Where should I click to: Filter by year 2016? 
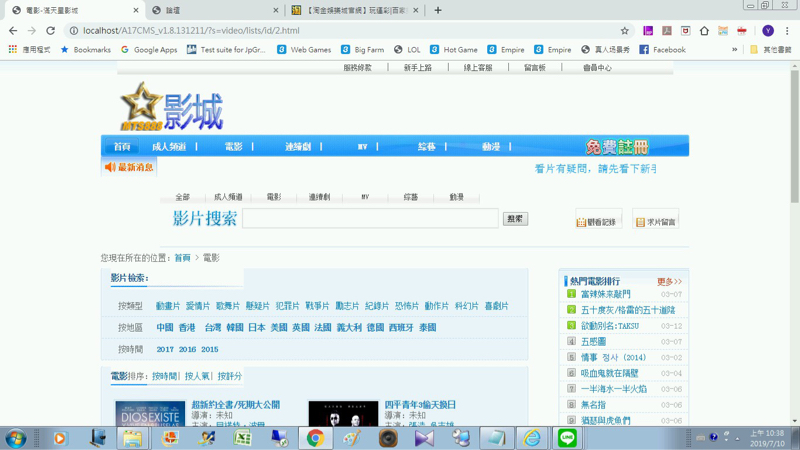pyautogui.click(x=187, y=349)
